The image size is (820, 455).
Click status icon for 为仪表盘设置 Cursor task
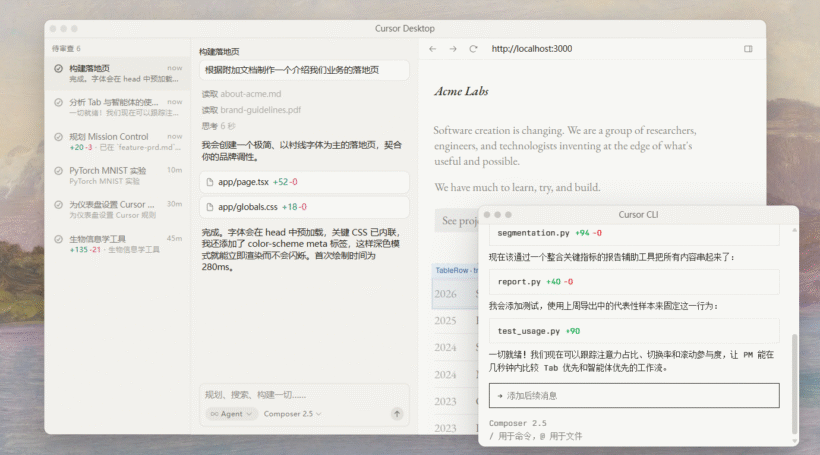pyautogui.click(x=59, y=204)
